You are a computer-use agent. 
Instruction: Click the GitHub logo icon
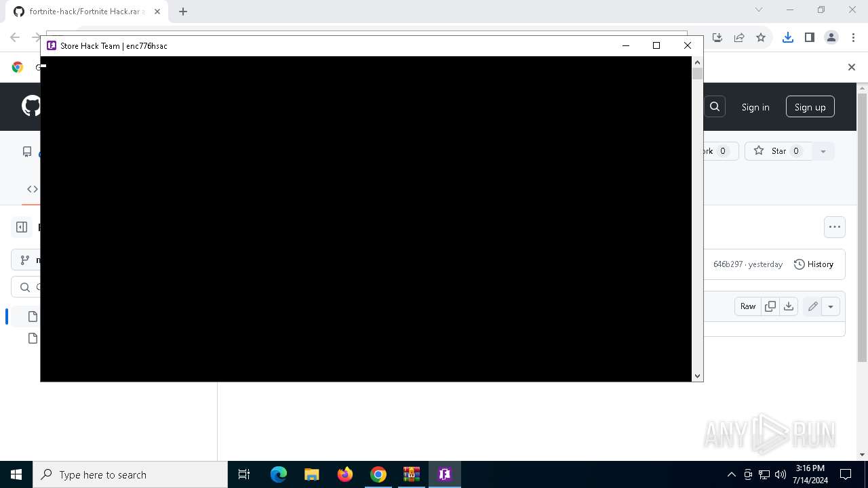click(31, 106)
